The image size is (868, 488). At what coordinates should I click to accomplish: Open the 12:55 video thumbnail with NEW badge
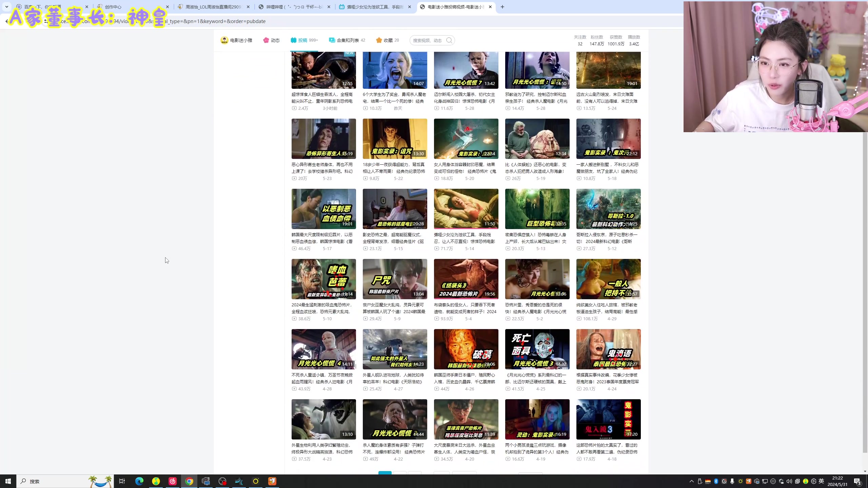323,70
